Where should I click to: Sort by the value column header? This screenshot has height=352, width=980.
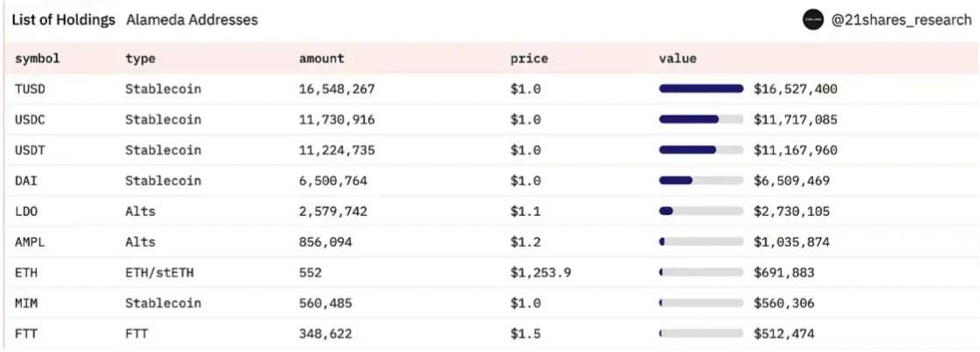coord(677,59)
